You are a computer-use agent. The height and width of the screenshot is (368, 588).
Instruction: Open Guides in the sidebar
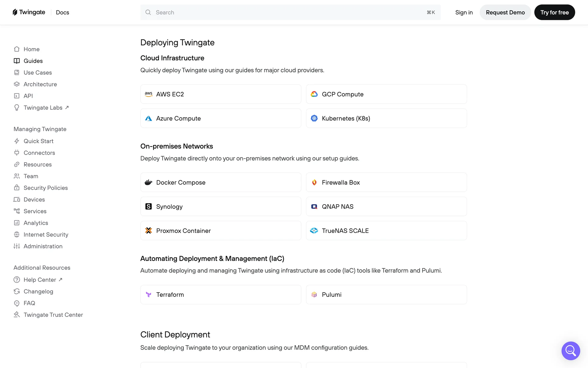pos(33,61)
